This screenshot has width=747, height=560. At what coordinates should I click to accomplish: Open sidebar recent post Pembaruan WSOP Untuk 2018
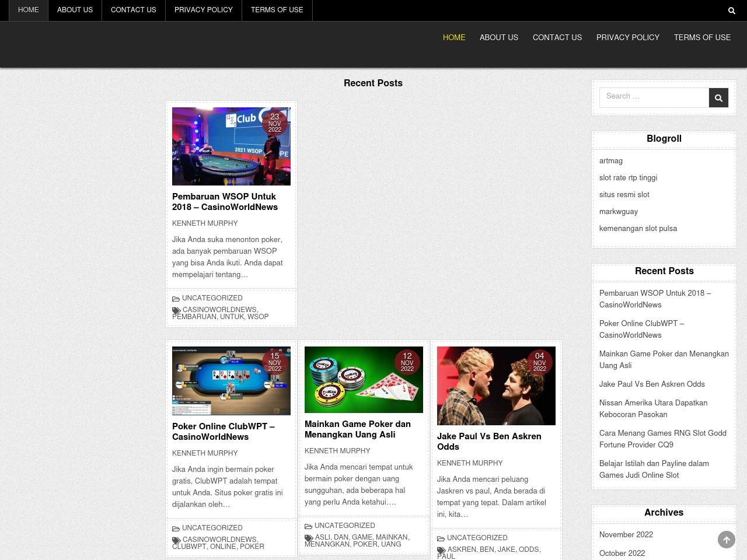pyautogui.click(x=655, y=299)
